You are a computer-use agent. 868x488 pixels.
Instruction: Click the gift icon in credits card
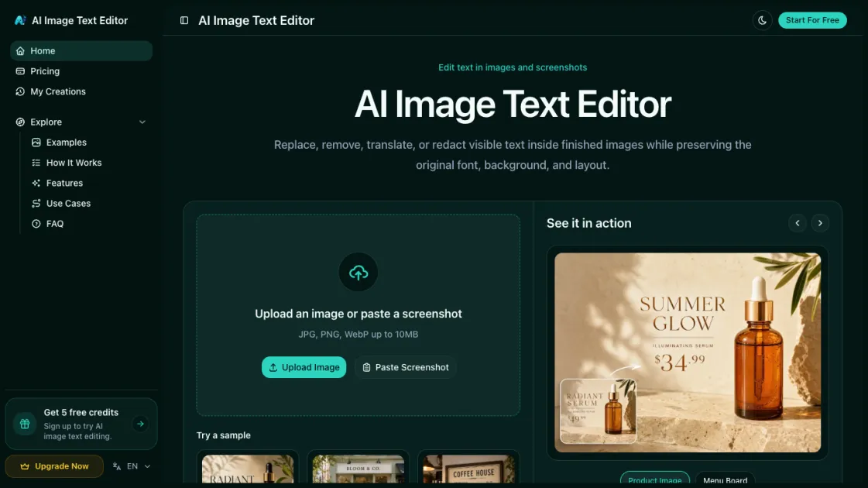click(x=25, y=424)
